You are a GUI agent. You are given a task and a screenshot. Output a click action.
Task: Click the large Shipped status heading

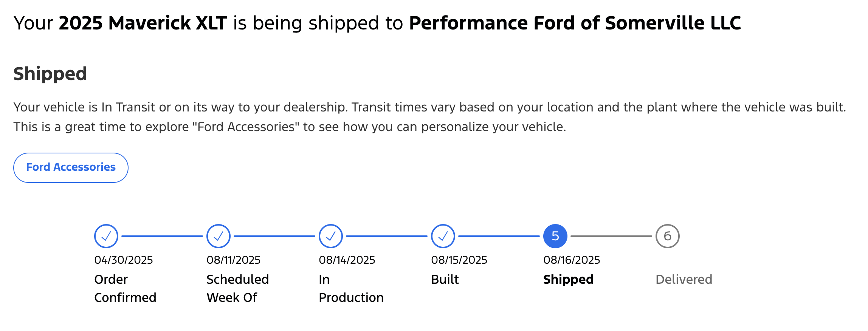pos(50,74)
